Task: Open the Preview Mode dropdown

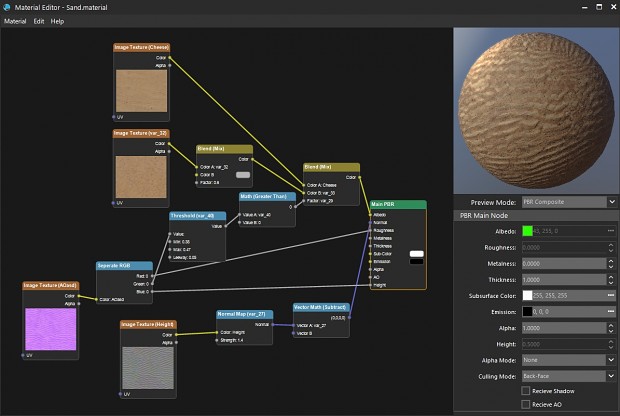Action: (569, 202)
